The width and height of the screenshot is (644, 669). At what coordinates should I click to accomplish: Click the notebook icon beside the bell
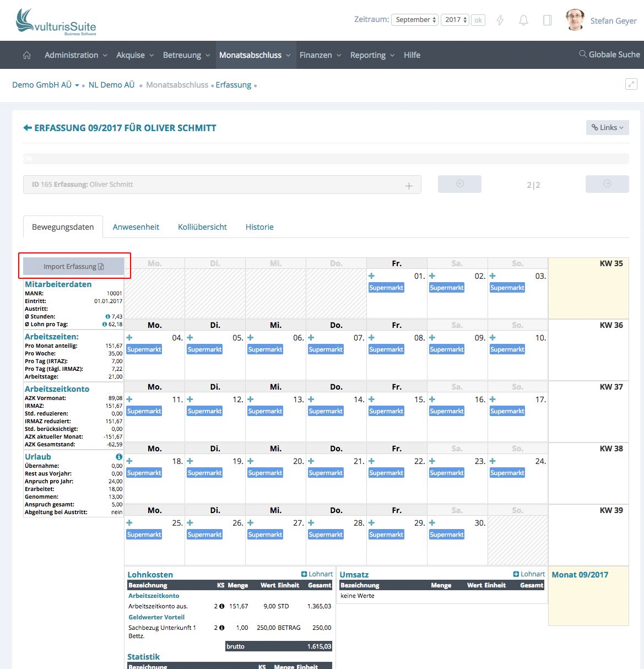pos(547,20)
